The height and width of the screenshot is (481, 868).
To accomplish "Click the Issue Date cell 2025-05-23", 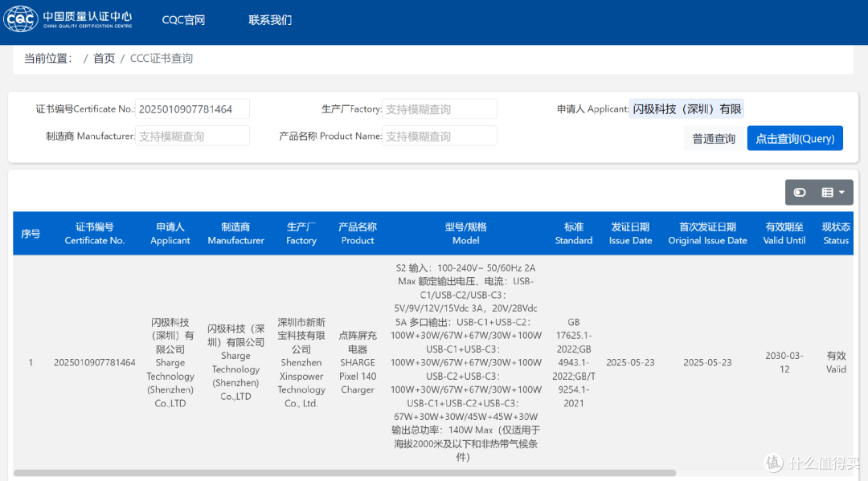I will 630,363.
